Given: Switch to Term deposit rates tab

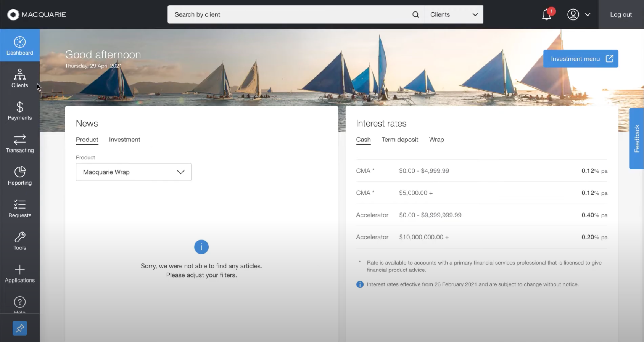Looking at the screenshot, I should coord(400,140).
